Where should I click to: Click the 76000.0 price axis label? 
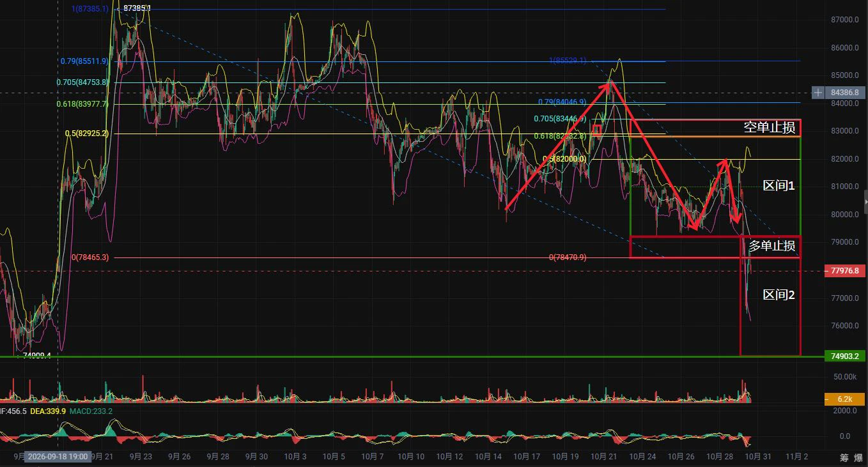(844, 326)
